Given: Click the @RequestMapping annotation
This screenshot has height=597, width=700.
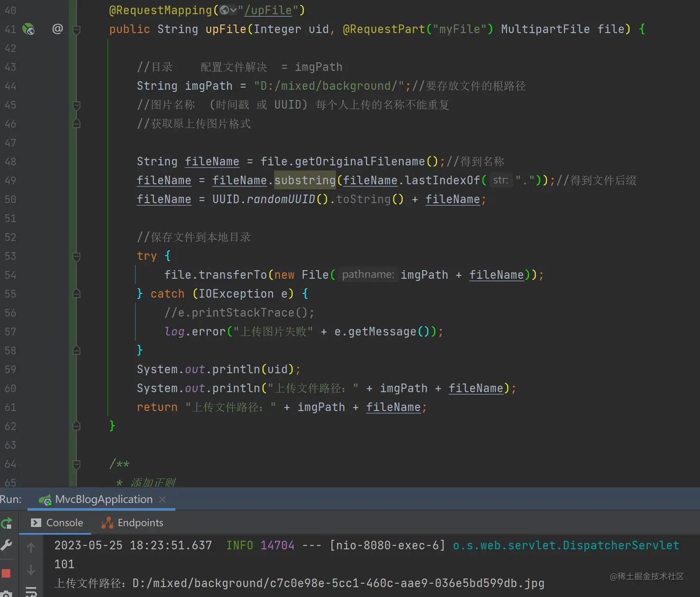Looking at the screenshot, I should click(160, 10).
